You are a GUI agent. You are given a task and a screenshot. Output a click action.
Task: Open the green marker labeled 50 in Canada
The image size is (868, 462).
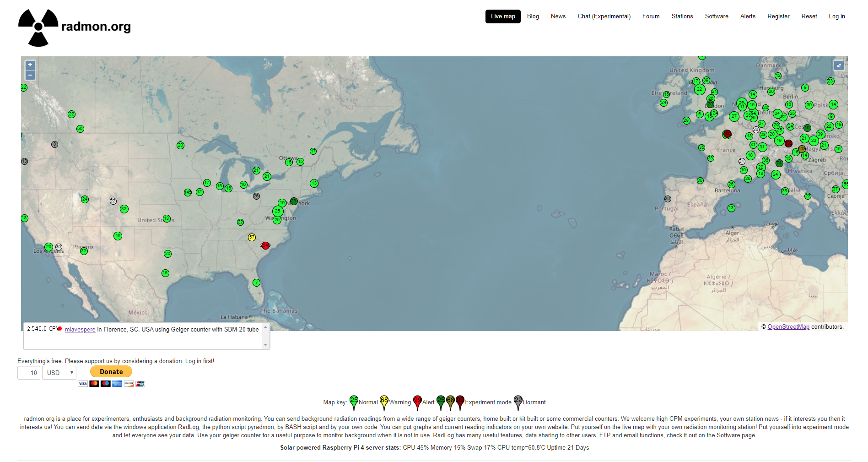80,129
